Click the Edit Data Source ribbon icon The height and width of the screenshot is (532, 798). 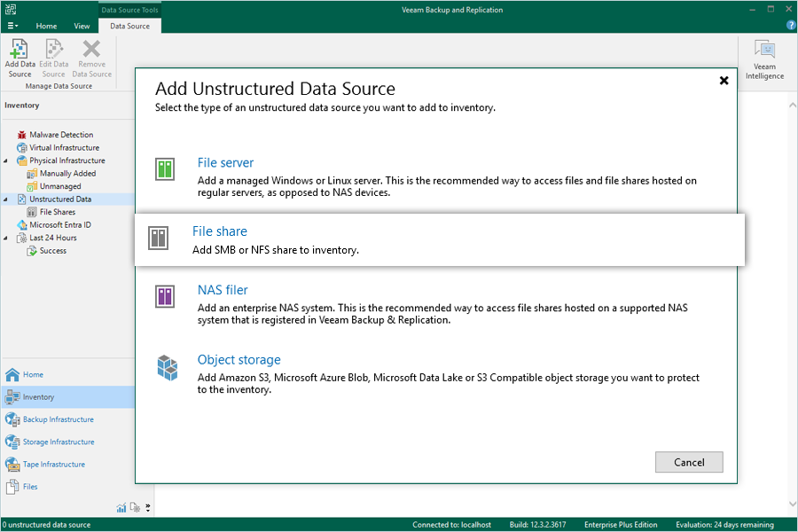click(54, 49)
